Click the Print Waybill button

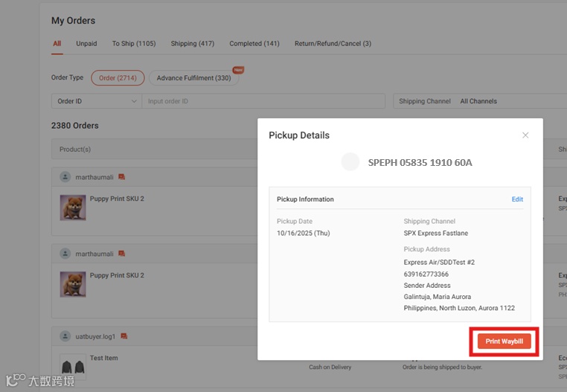pos(504,341)
